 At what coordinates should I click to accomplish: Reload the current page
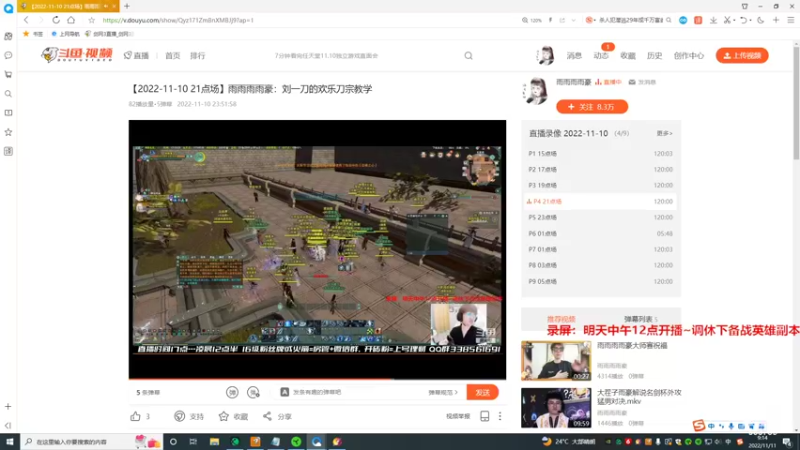tap(56, 20)
